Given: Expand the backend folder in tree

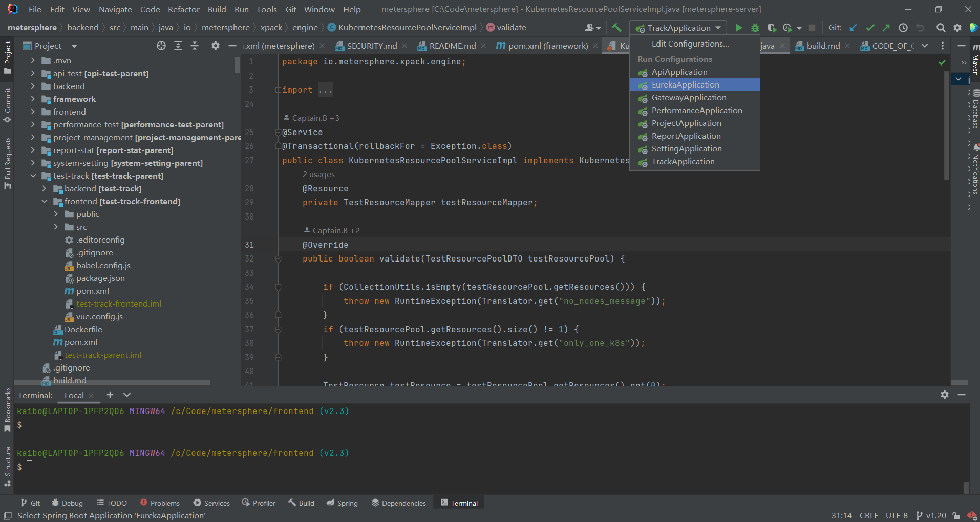Looking at the screenshot, I should point(33,86).
